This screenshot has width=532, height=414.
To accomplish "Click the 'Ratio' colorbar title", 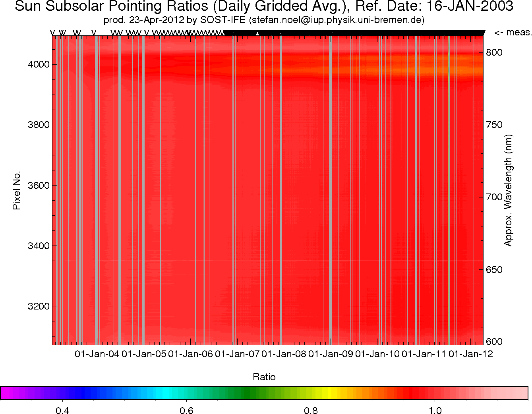I will (x=264, y=377).
